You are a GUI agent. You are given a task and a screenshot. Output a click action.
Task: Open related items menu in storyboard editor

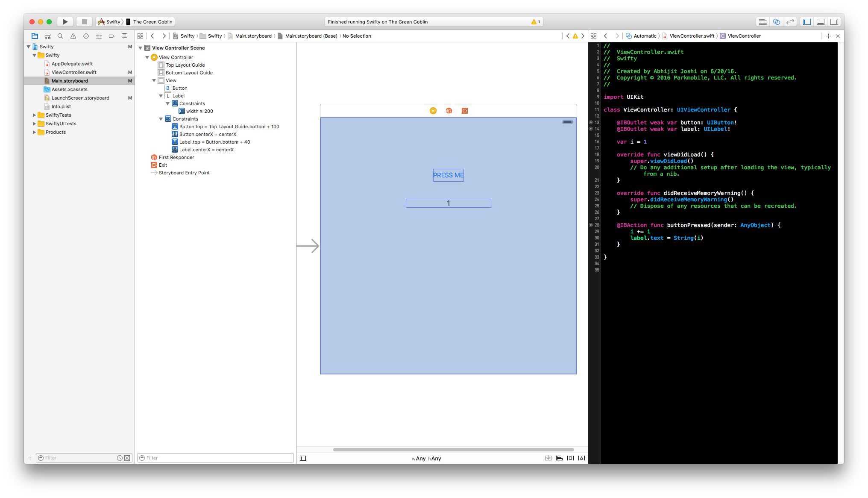click(x=141, y=36)
